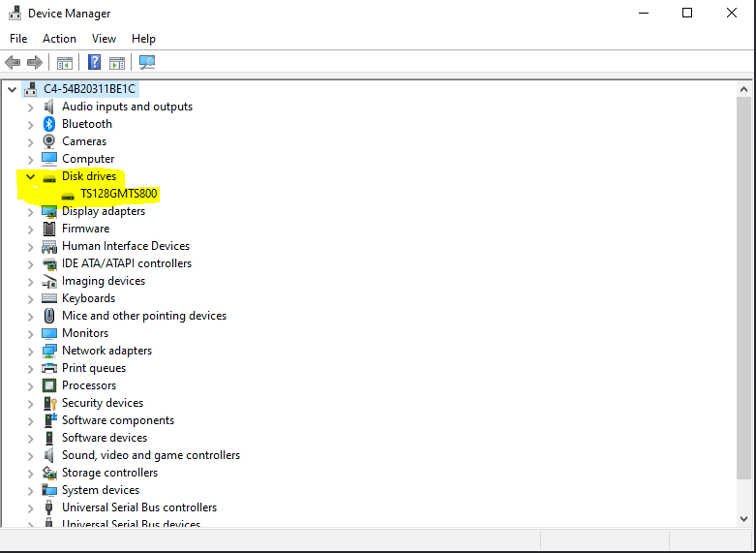The width and height of the screenshot is (756, 553).
Task: Click the Print queues printer icon
Action: pos(49,368)
